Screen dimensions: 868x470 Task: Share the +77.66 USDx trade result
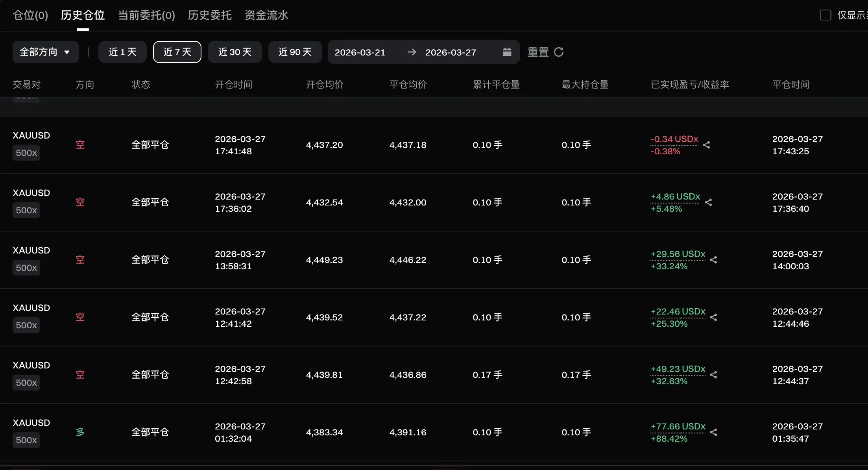713,432
